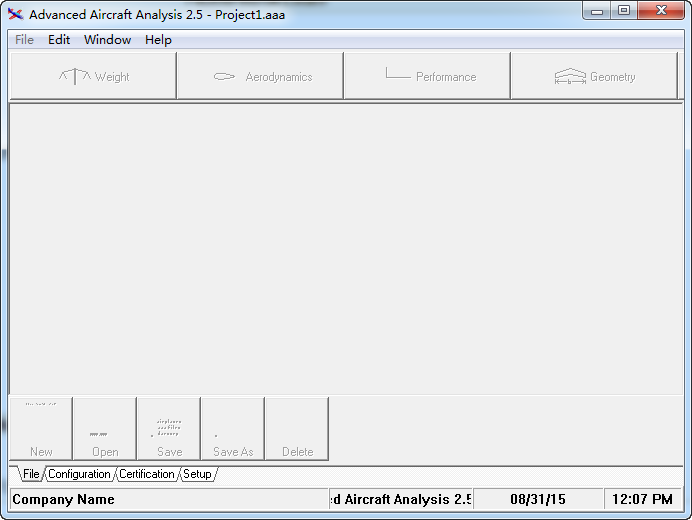
Task: Open the Window menu
Action: click(107, 40)
